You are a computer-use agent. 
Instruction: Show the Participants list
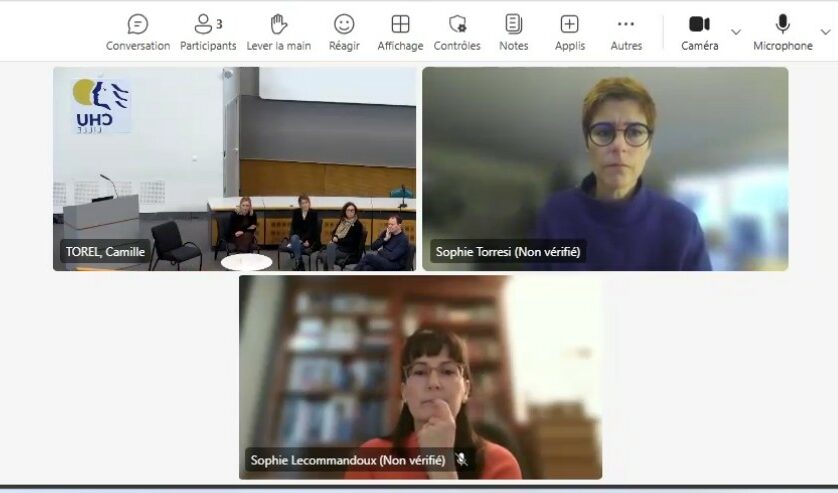(x=208, y=32)
